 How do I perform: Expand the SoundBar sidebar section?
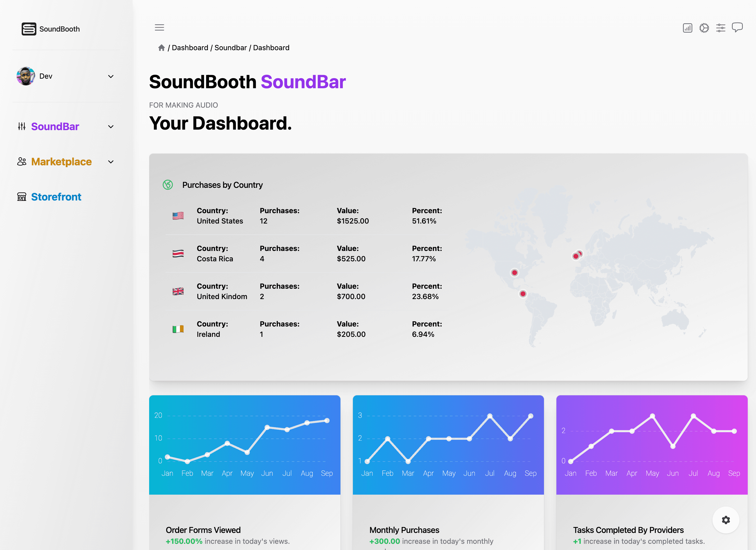[x=111, y=126]
